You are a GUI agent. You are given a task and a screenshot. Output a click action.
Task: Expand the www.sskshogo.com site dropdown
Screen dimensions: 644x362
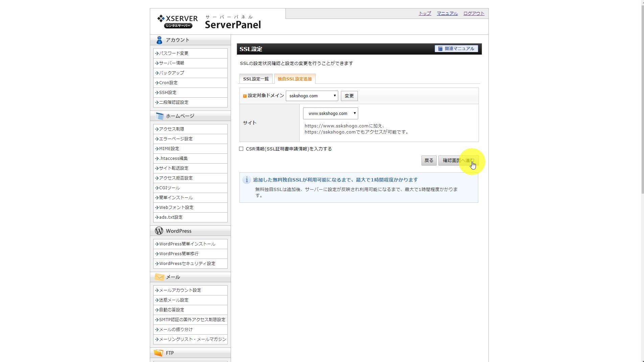330,114
